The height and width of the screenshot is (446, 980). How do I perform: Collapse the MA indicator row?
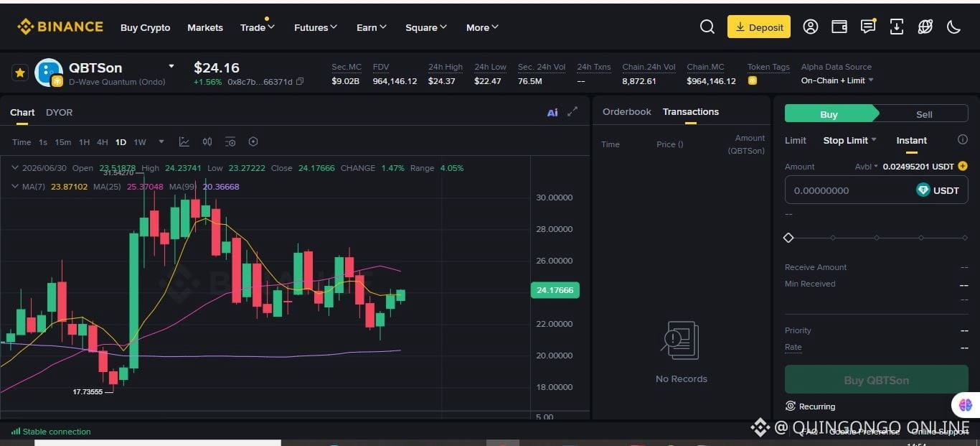tap(16, 186)
